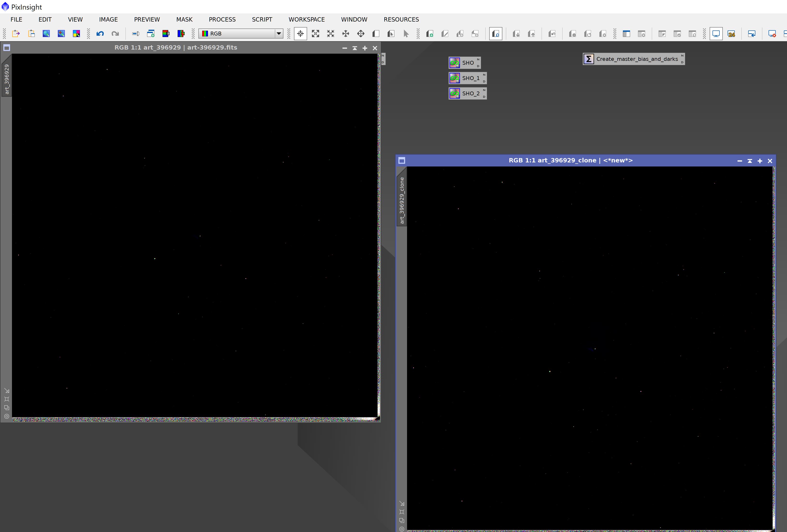Open the IMAGE menu
Viewport: 787px width, 532px height.
coord(108,19)
